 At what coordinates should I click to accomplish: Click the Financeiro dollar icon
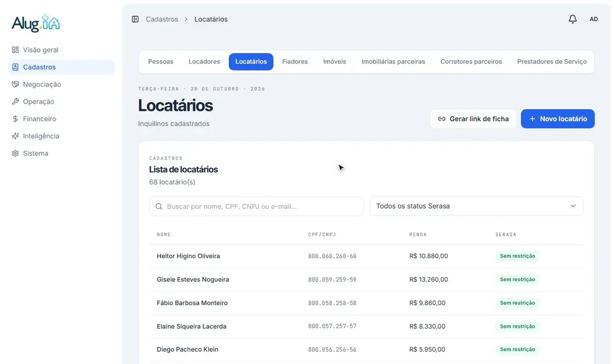click(x=15, y=119)
